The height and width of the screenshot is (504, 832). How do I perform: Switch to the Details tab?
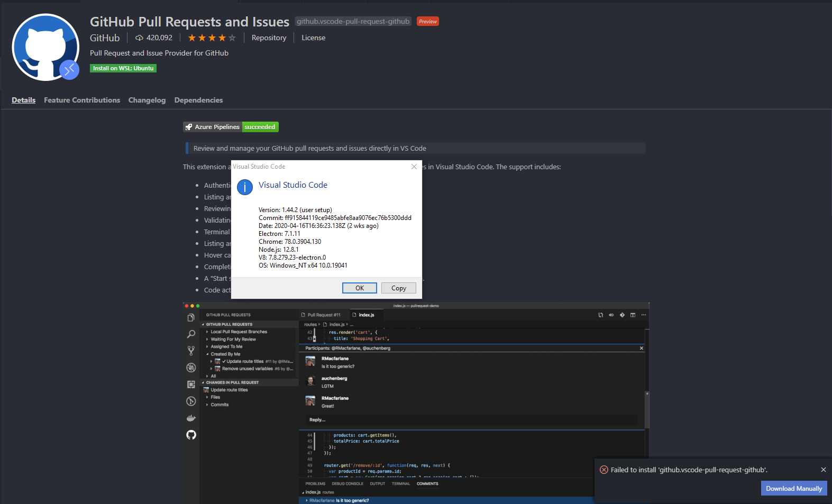click(x=24, y=100)
